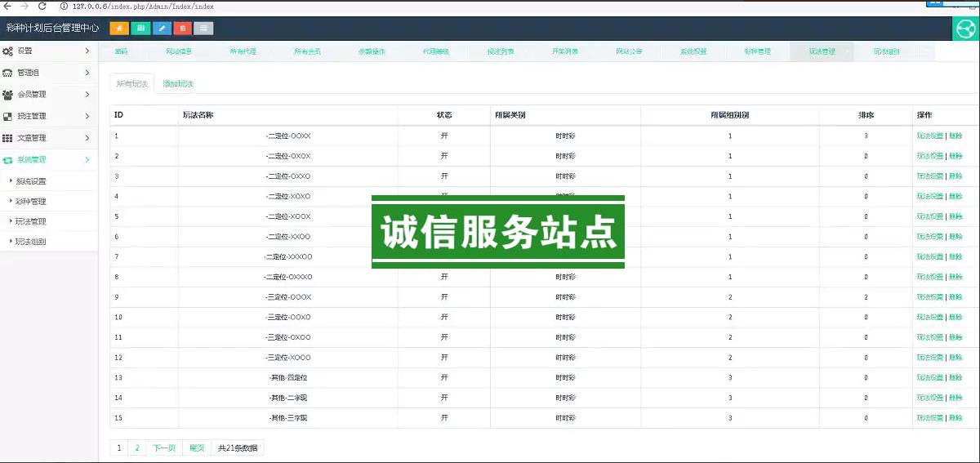980x463 pixels.
Task: Click 删除 link for row ID 15
Action: pyautogui.click(x=955, y=418)
